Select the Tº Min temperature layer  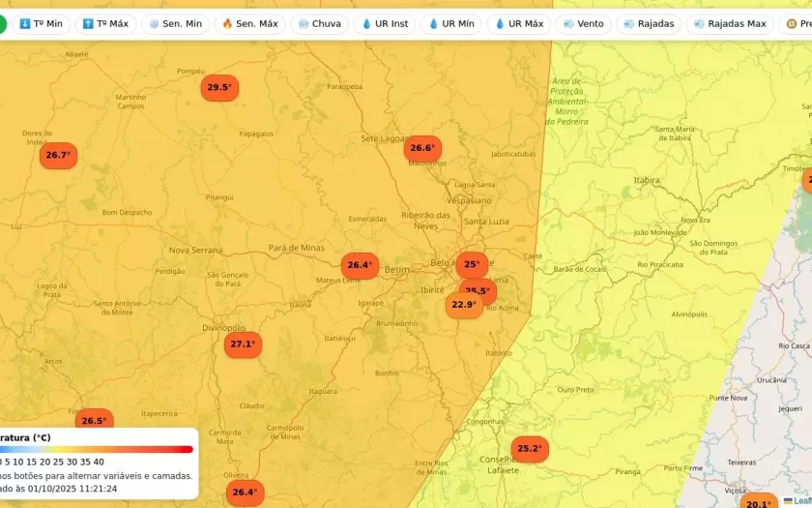tap(41, 23)
